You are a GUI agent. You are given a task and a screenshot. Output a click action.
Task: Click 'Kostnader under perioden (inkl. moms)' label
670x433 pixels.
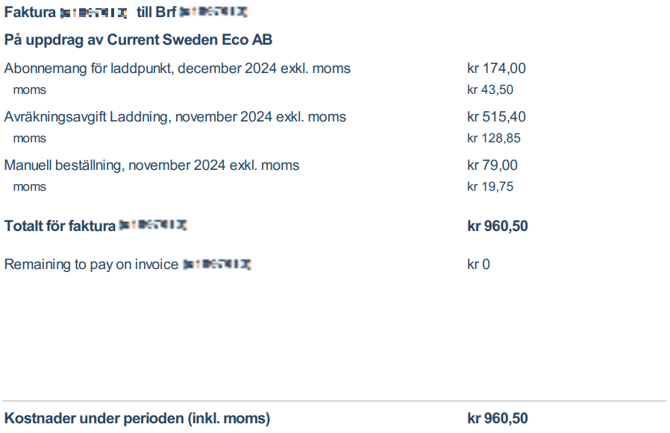coord(137,418)
